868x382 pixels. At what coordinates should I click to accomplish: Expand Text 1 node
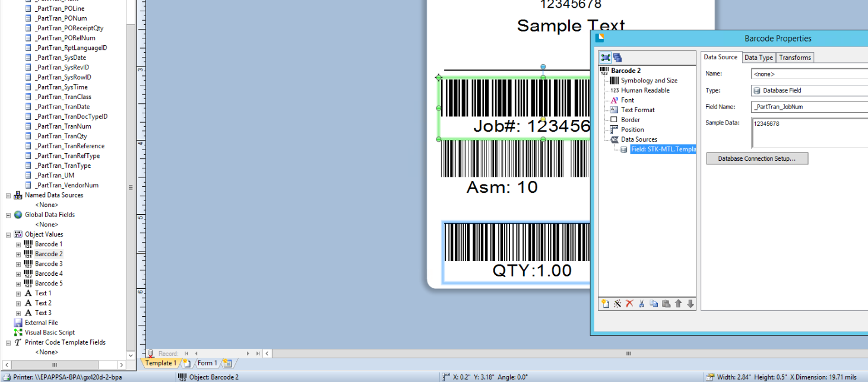[18, 294]
